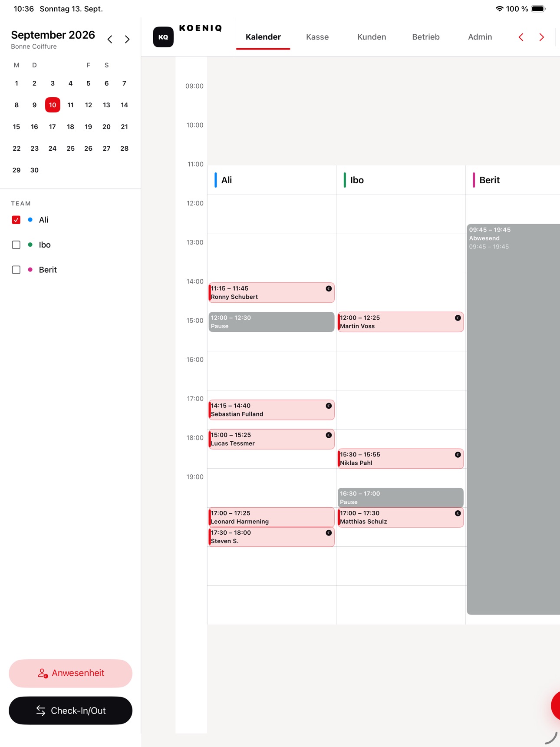Open Ibo's 16:30 – 17:00 Pause block
The width and height of the screenshot is (560, 747).
(x=400, y=497)
